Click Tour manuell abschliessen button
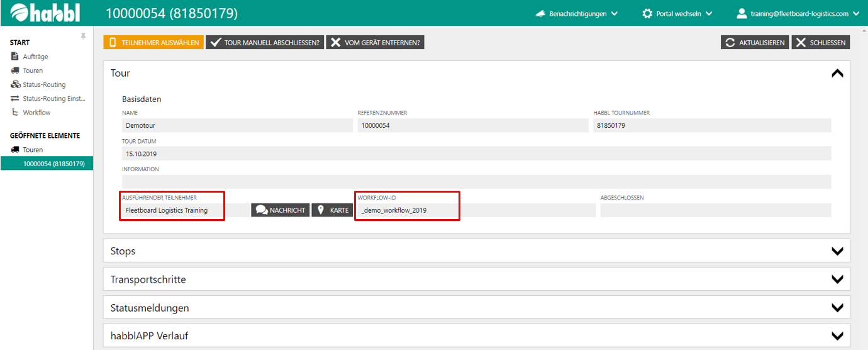 (x=264, y=42)
